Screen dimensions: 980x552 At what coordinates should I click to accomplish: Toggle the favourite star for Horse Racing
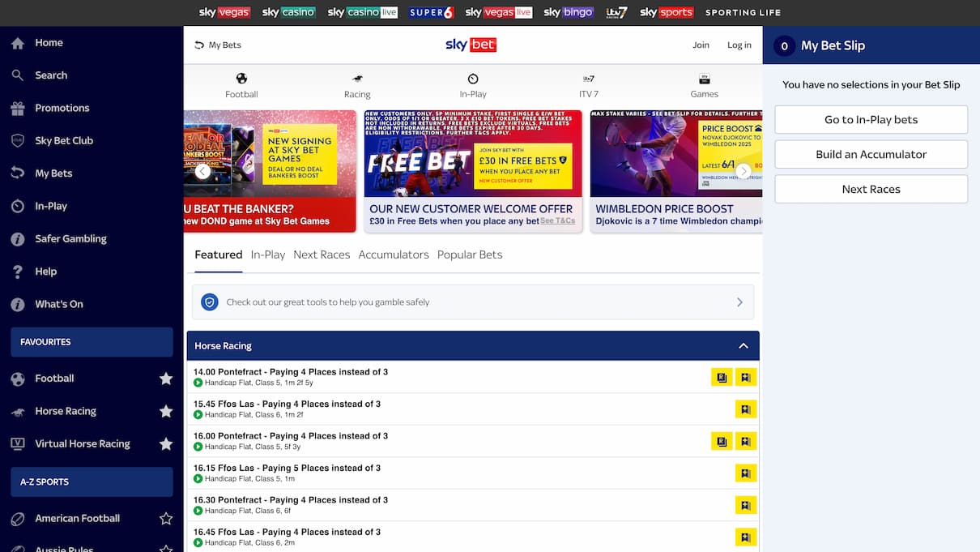pyautogui.click(x=166, y=411)
